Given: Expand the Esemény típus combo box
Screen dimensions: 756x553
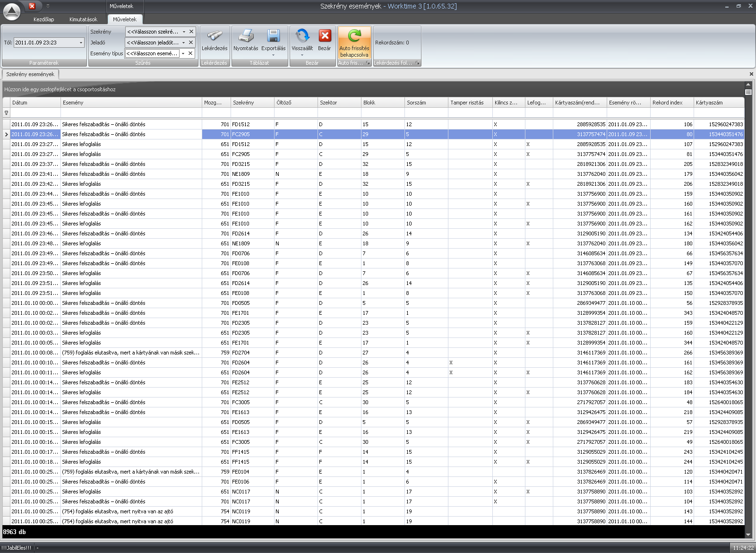Looking at the screenshot, I should [183, 53].
